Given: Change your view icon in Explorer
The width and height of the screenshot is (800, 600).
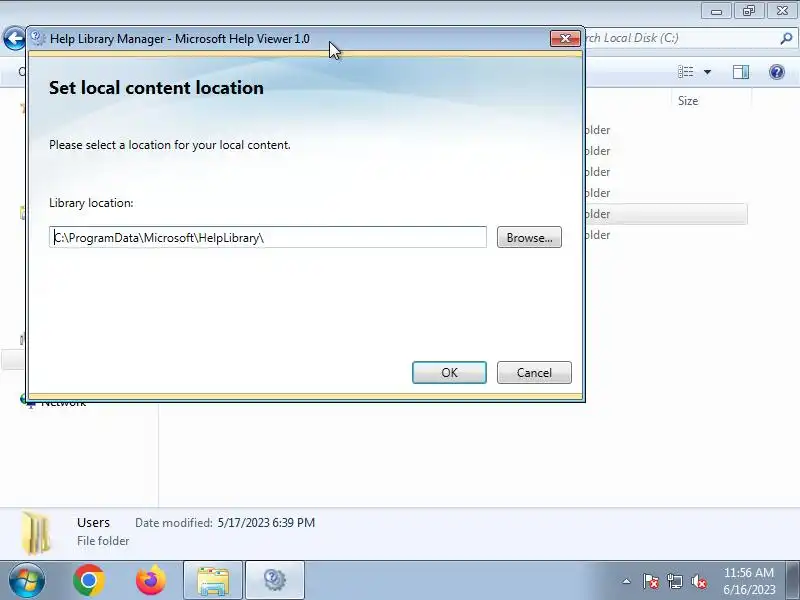Looking at the screenshot, I should coord(685,72).
